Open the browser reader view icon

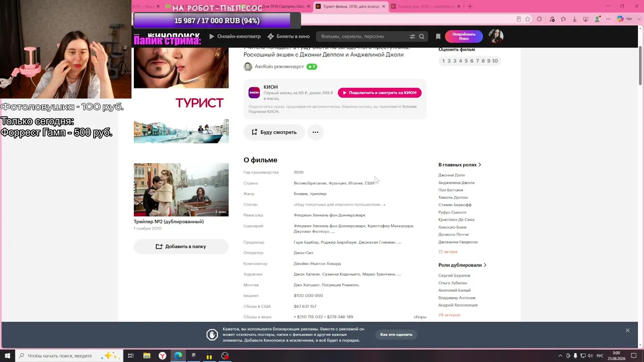[519, 19]
